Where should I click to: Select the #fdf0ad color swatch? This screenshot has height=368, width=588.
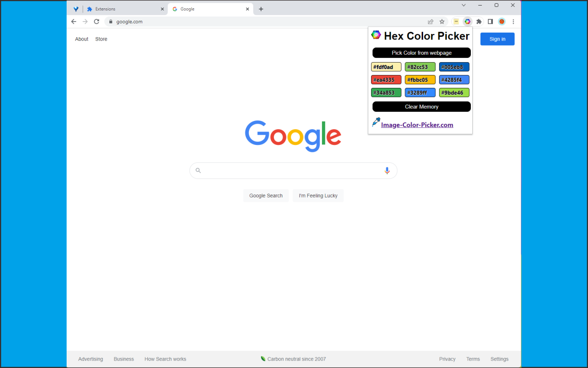pos(386,67)
